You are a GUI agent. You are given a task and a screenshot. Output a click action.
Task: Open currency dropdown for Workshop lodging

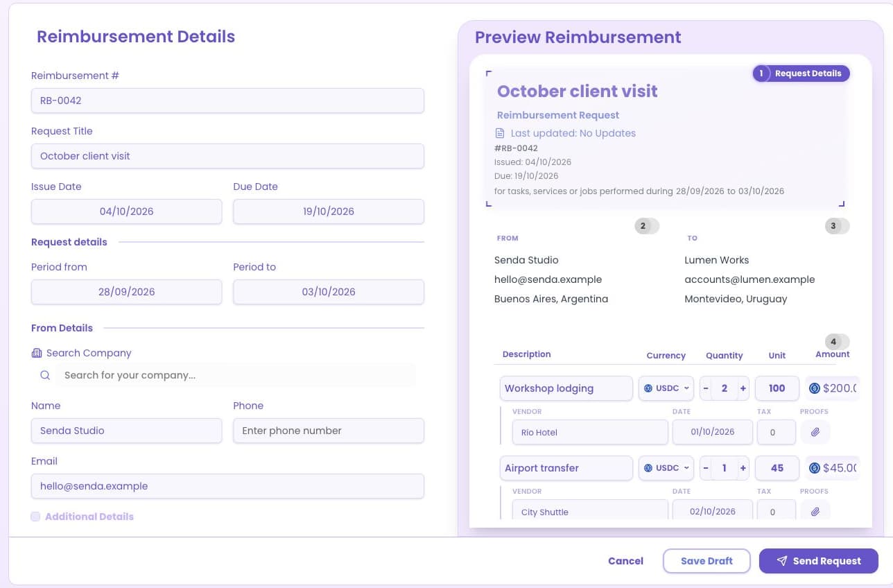click(666, 388)
